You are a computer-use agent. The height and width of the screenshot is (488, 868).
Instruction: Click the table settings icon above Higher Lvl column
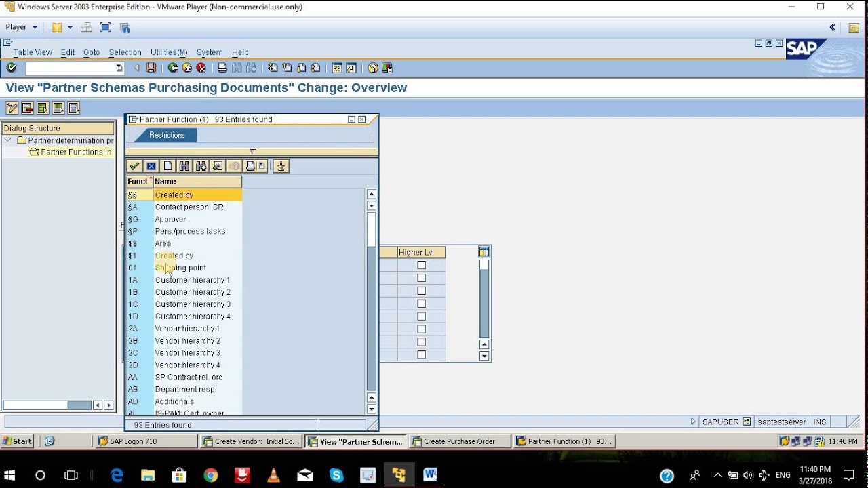484,252
